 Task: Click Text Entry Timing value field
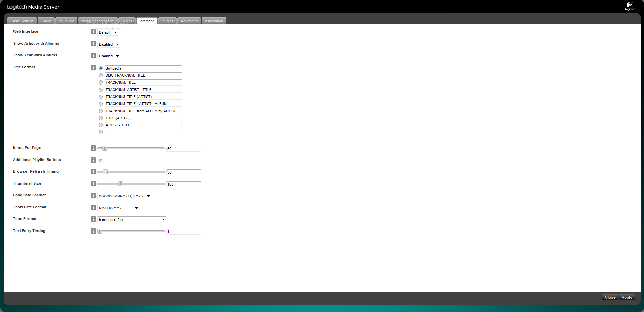[184, 232]
